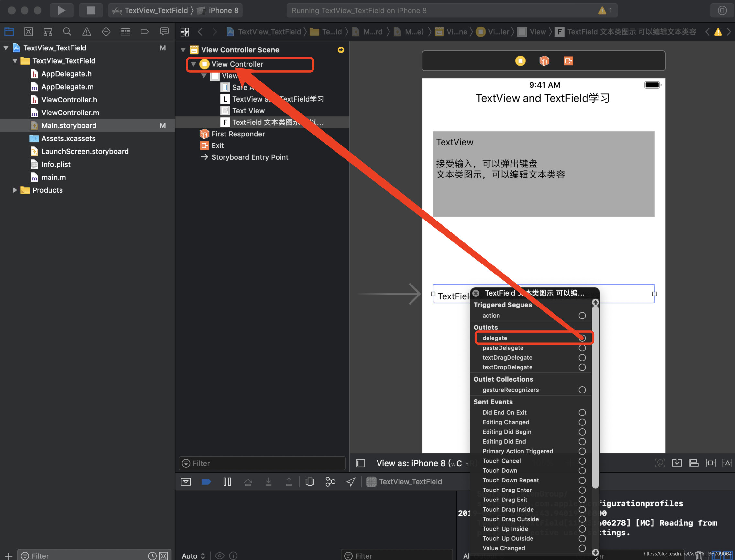This screenshot has width=735, height=560.
Task: Select Text View in outline
Action: [x=248, y=111]
